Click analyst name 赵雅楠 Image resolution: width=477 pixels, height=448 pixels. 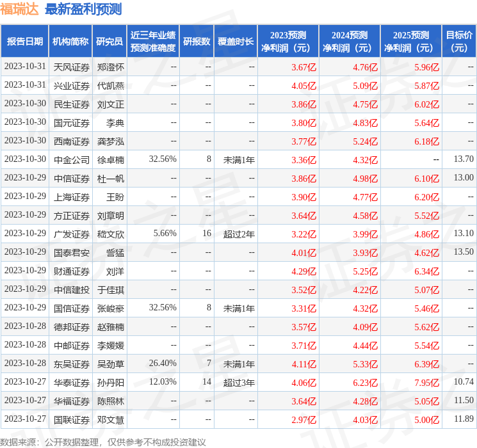click(x=110, y=326)
